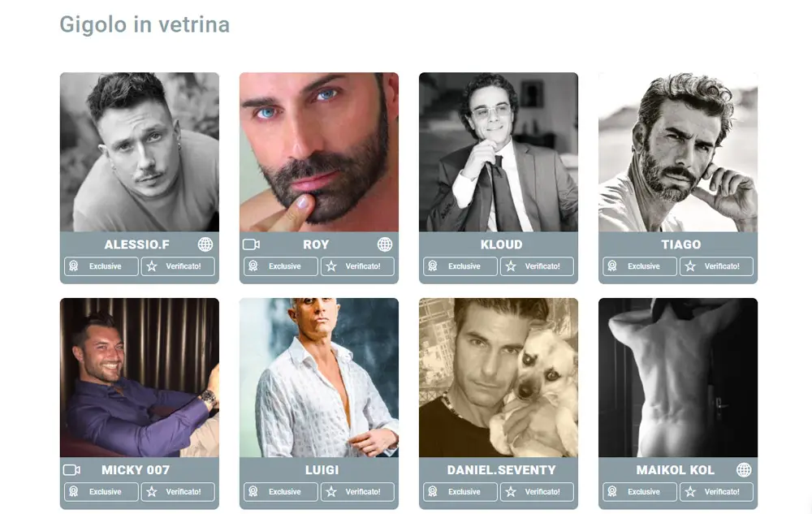The height and width of the screenshot is (514, 812).
Task: Open the LUIGI profile name link
Action: coord(322,470)
